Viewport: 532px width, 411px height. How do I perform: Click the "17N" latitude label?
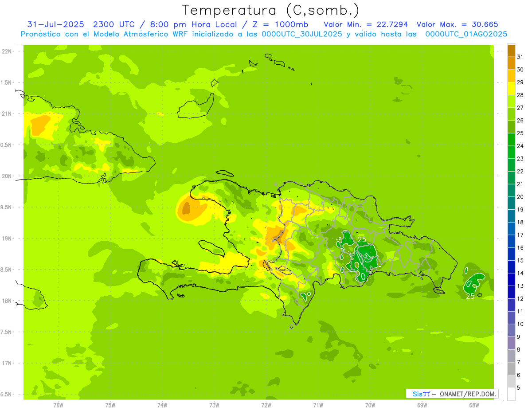click(7, 363)
